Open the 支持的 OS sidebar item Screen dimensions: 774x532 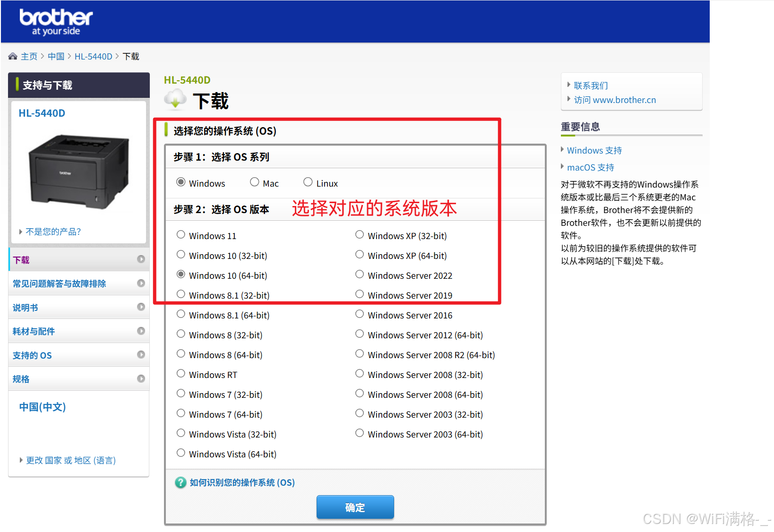click(79, 355)
